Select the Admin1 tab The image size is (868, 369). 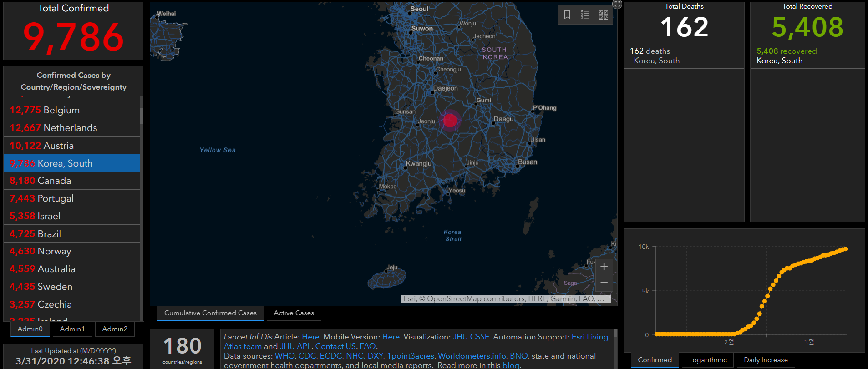tap(72, 329)
